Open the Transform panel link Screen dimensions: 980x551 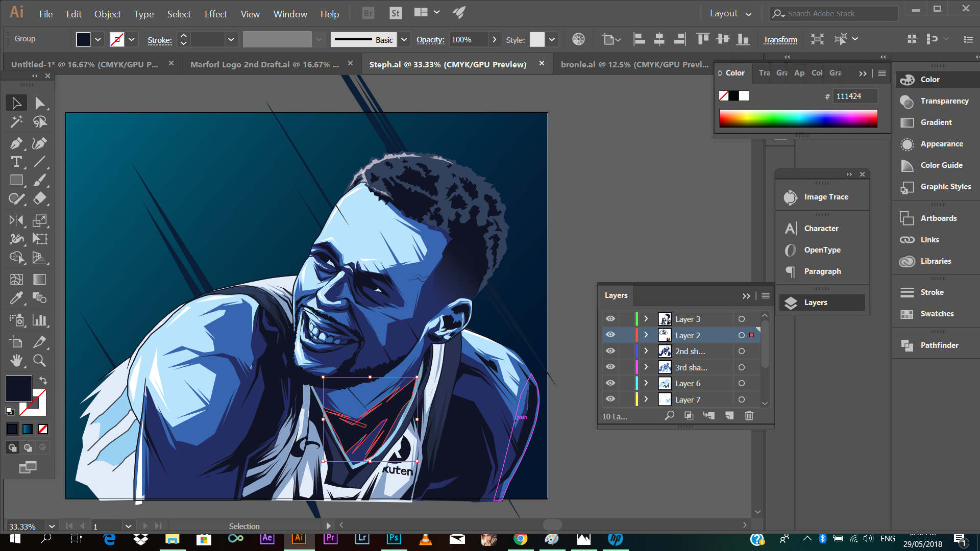[780, 40]
